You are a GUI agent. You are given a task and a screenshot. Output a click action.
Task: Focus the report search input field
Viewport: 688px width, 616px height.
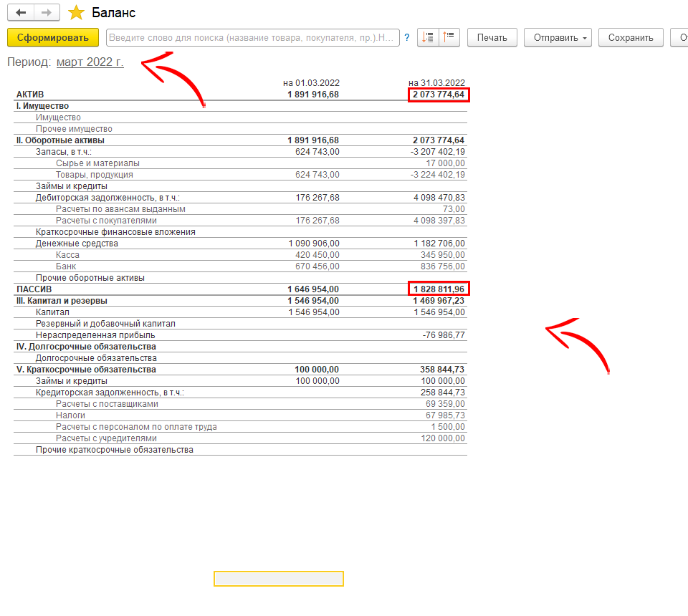point(252,38)
